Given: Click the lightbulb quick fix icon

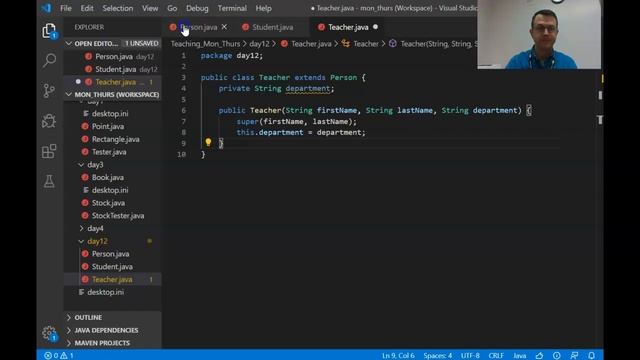Looking at the screenshot, I should [x=208, y=142].
